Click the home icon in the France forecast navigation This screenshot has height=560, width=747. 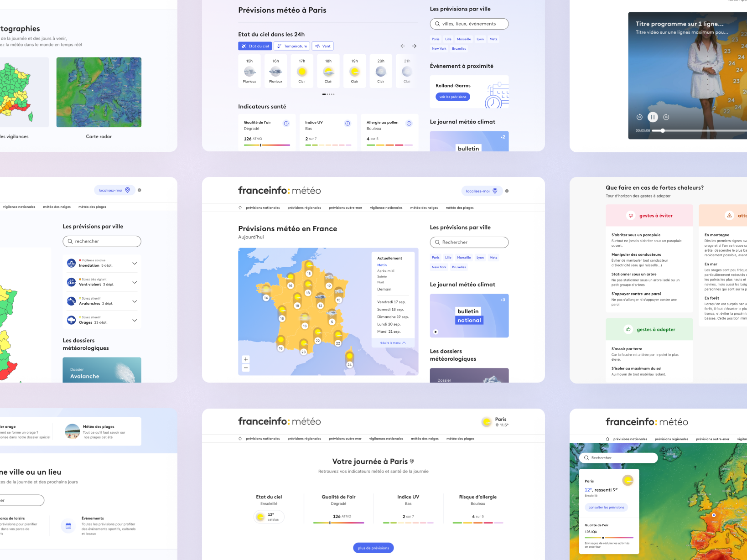[x=240, y=207]
